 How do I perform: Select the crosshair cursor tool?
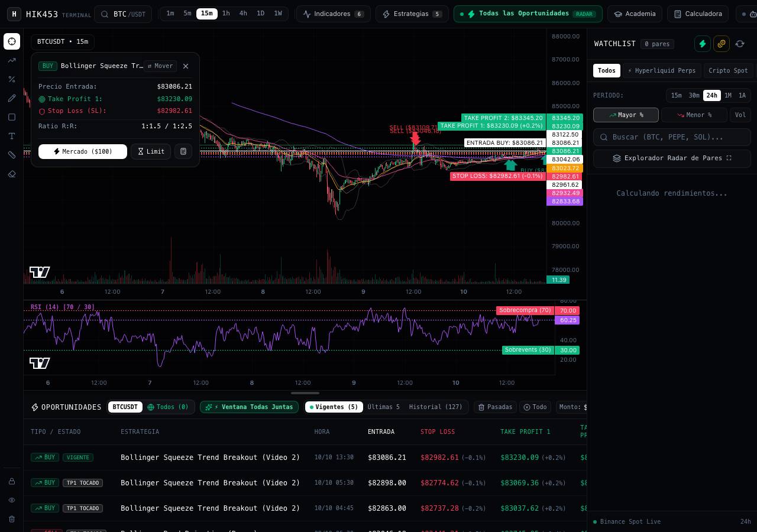[x=12, y=41]
